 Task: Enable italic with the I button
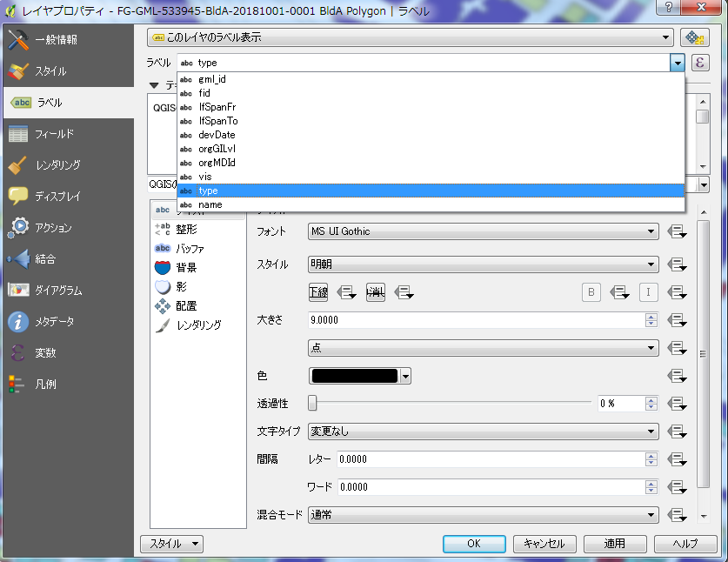(x=648, y=291)
